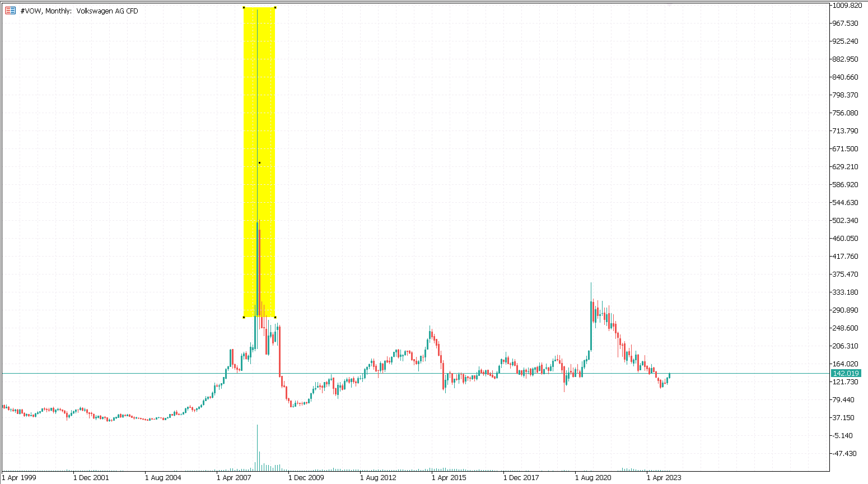This screenshot has width=868, height=484.
Task: Click the 925.240 price axis label
Action: 846,41
